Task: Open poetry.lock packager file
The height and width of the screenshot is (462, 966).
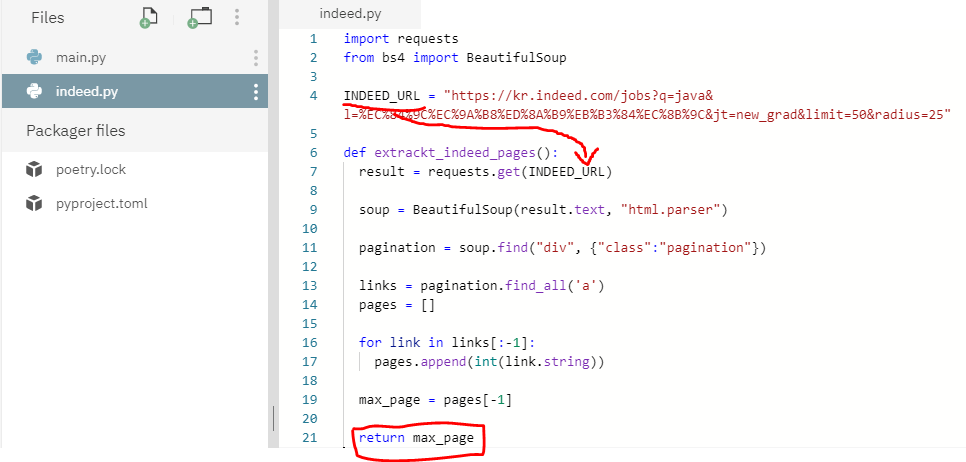Action: tap(91, 169)
